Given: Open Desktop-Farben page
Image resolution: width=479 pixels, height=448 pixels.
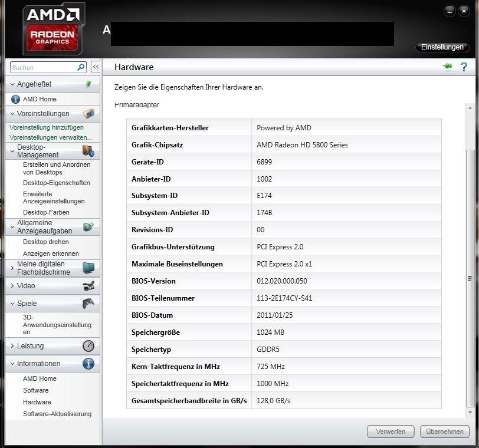Looking at the screenshot, I should [46, 212].
